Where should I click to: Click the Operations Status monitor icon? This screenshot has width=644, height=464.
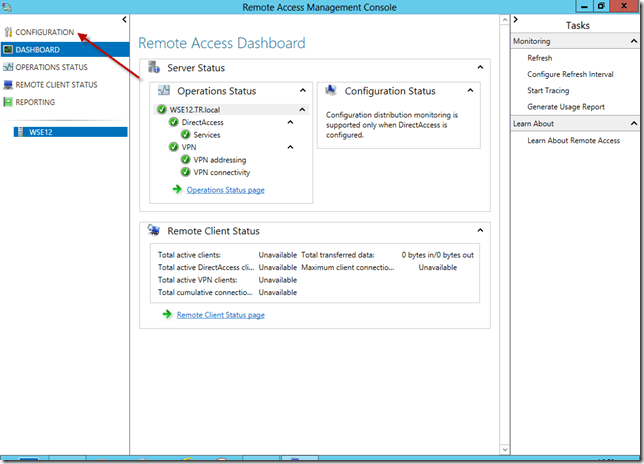click(x=9, y=67)
